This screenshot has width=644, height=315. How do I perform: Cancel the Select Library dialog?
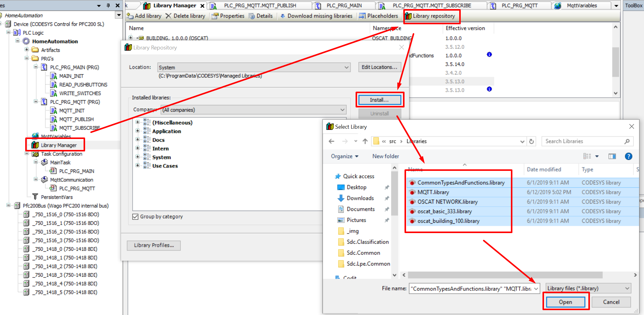coord(611,302)
